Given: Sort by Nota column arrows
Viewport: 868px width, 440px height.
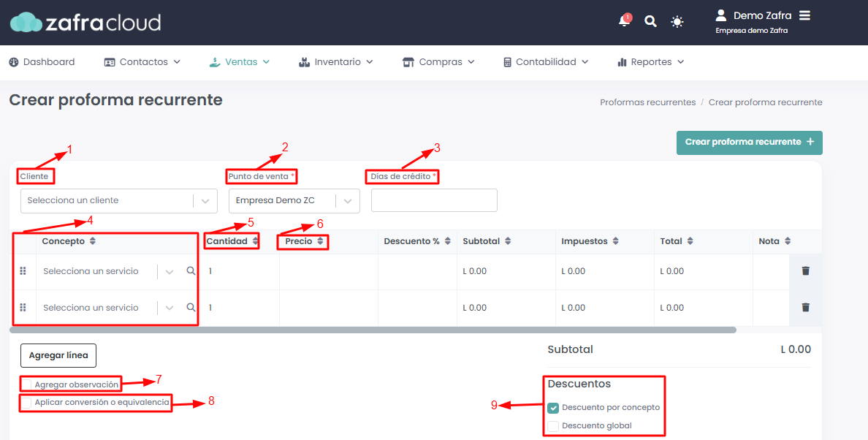Looking at the screenshot, I should (x=787, y=241).
